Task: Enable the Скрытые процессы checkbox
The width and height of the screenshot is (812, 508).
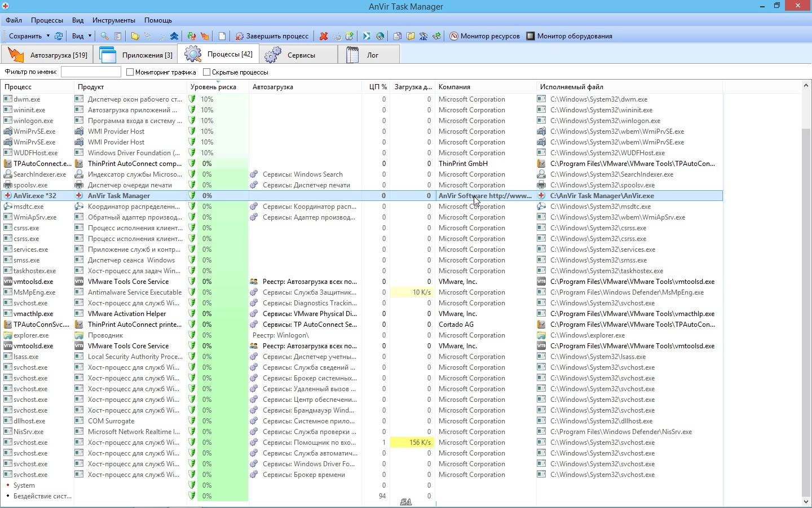Action: 207,72
